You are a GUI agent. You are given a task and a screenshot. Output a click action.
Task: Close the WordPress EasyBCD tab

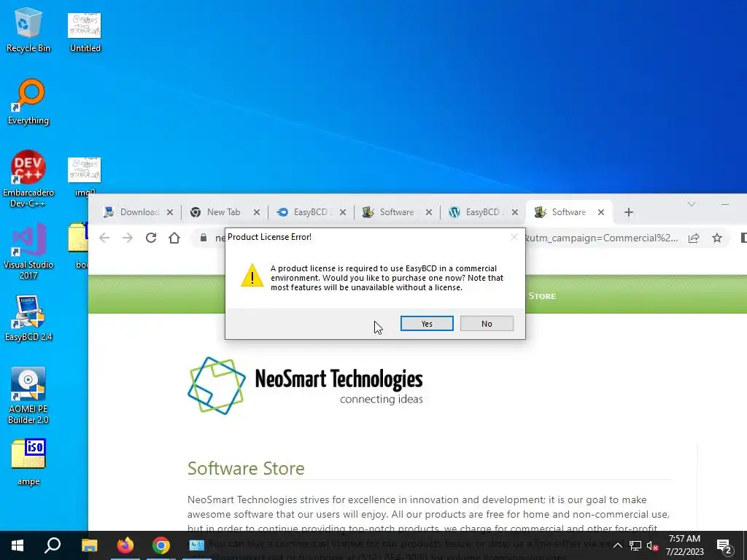coord(515,212)
